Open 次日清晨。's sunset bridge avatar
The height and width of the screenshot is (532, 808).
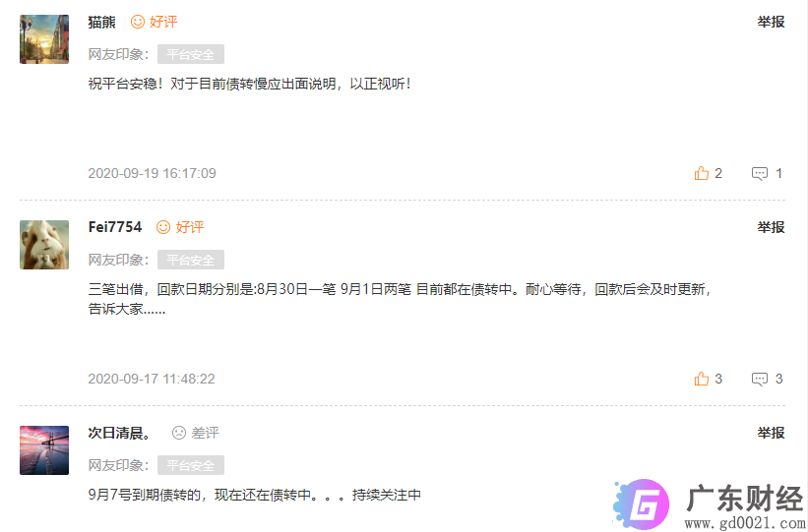pos(44,450)
